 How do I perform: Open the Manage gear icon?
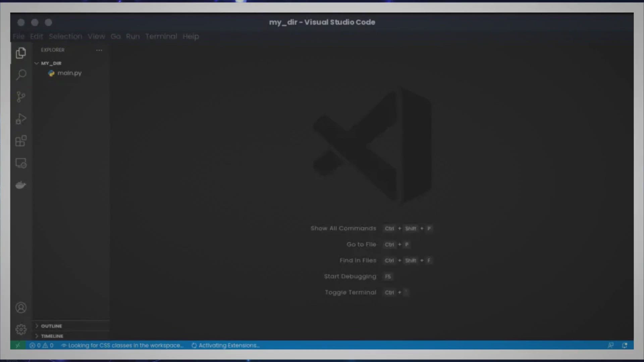tap(21, 329)
